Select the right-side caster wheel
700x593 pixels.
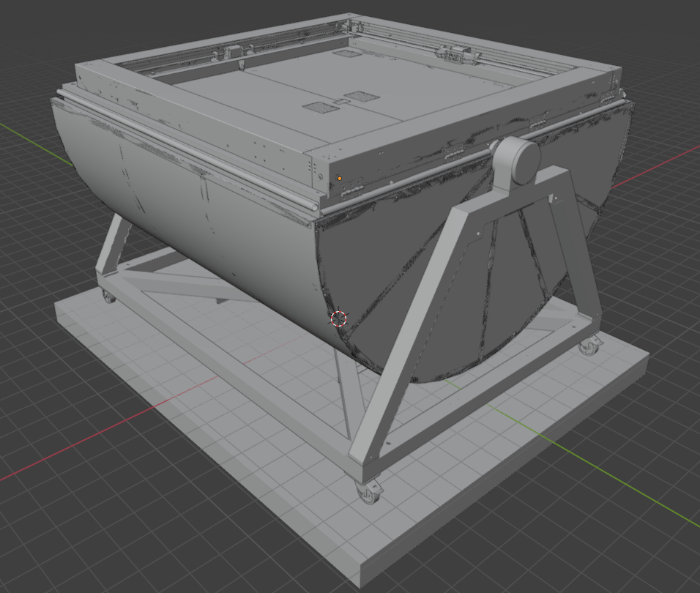tap(589, 346)
